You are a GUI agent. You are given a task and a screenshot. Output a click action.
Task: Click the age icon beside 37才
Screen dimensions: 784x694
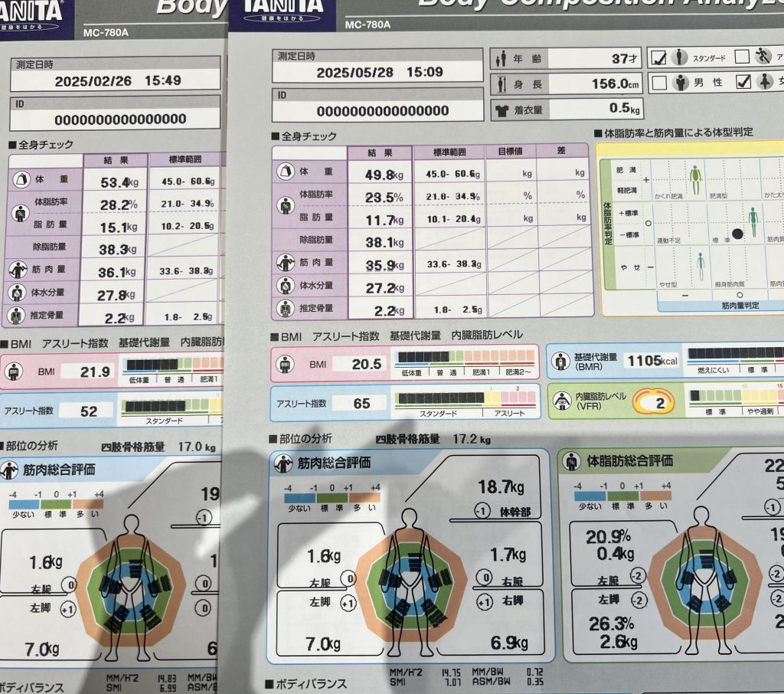502,58
